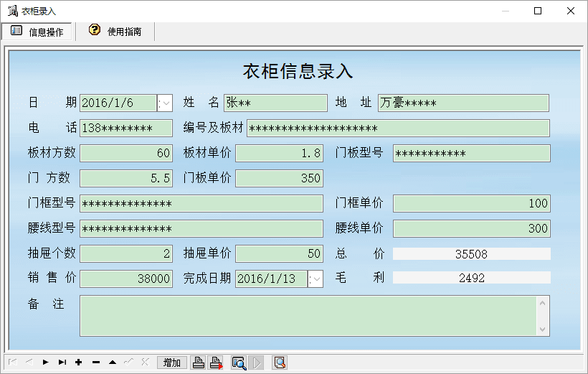588x374 pixels.
Task: Open the 完成日期 date picker dropdown
Action: point(316,279)
